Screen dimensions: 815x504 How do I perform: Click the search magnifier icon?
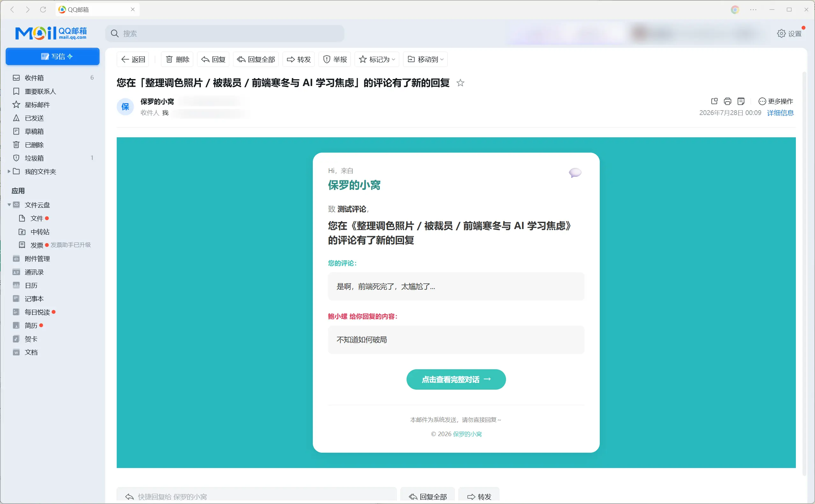click(x=115, y=33)
